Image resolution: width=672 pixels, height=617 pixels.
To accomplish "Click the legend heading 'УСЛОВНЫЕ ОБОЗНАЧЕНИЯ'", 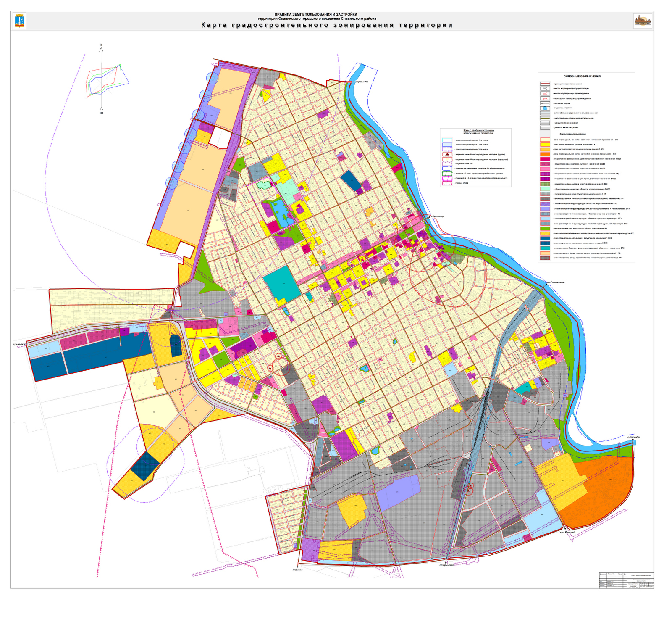I will click(x=583, y=76).
